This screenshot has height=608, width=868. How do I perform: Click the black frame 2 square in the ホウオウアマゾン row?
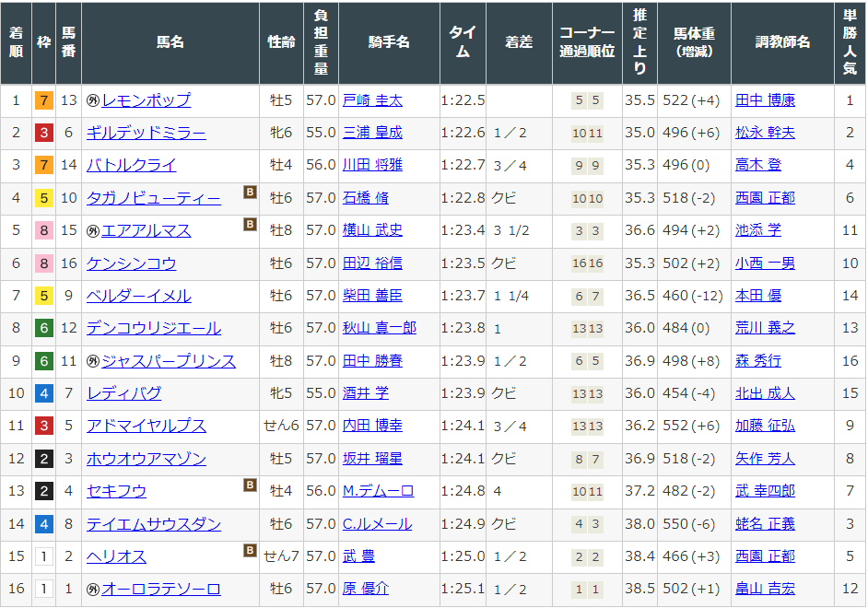(x=44, y=459)
